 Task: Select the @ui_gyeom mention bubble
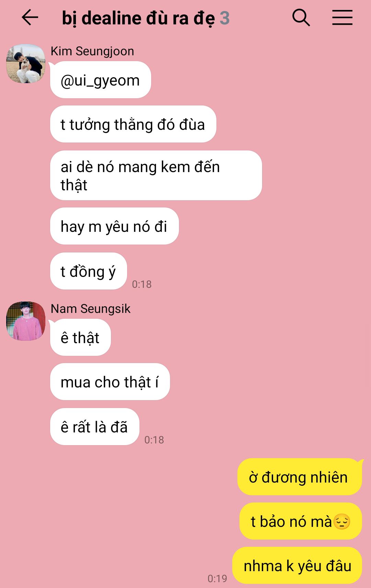[101, 80]
